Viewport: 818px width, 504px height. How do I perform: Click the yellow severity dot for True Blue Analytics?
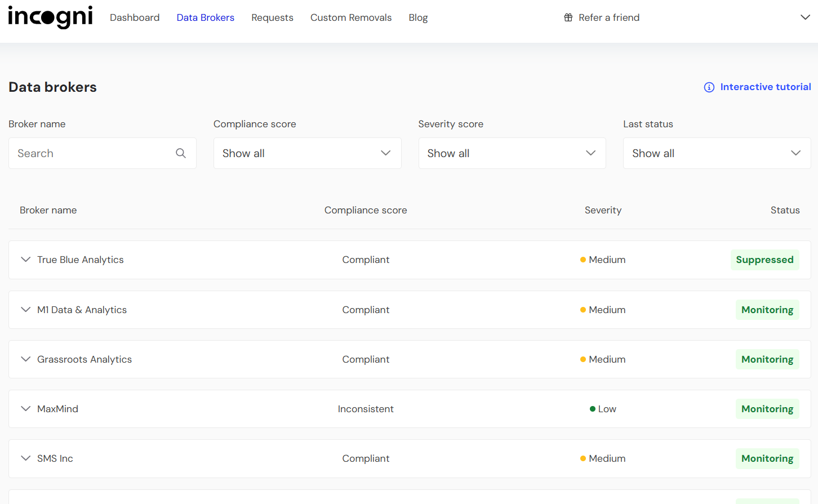(x=582, y=260)
